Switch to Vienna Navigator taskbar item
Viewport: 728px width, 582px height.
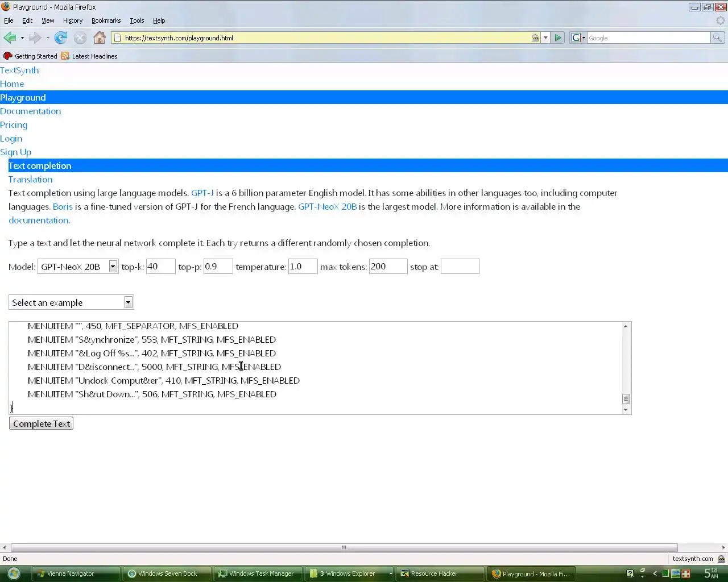76,573
